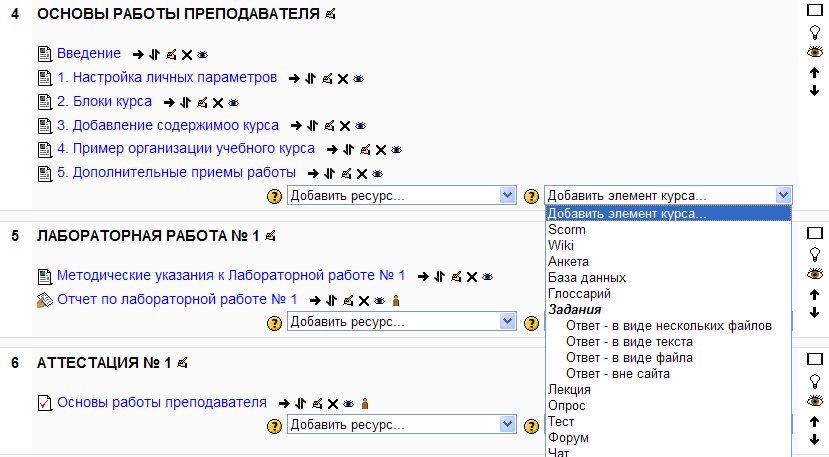Choose 'База данных' from dropdown list
Image resolution: width=829 pixels, height=457 pixels.
(x=668, y=278)
